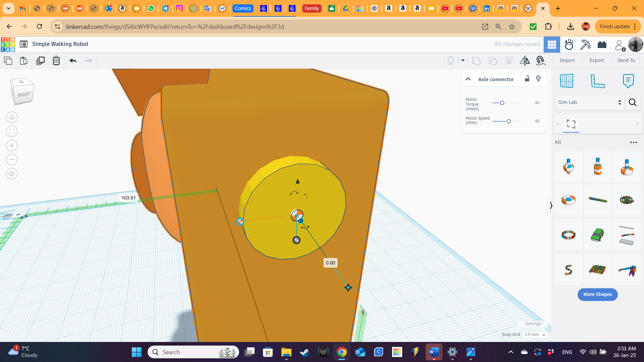
Task: Collapse the Axle connector panel
Action: 468,79
